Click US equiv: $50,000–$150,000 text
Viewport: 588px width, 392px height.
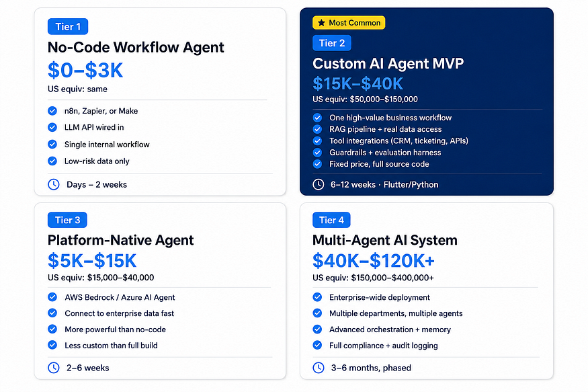point(366,100)
